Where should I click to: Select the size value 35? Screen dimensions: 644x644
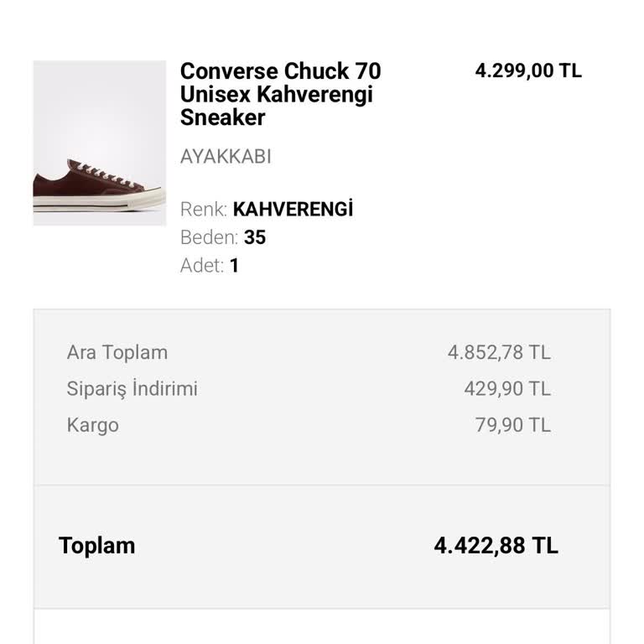pyautogui.click(x=255, y=237)
